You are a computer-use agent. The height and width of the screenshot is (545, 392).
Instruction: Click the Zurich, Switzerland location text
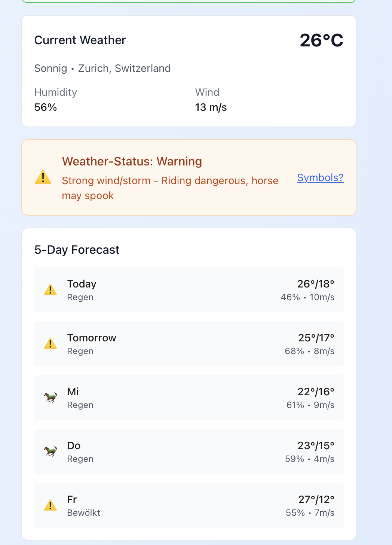click(x=124, y=68)
